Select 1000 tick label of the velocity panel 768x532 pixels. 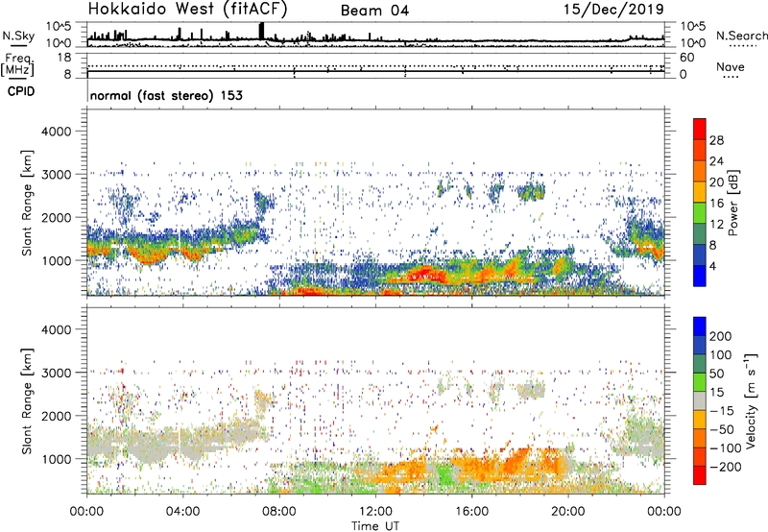click(x=57, y=459)
